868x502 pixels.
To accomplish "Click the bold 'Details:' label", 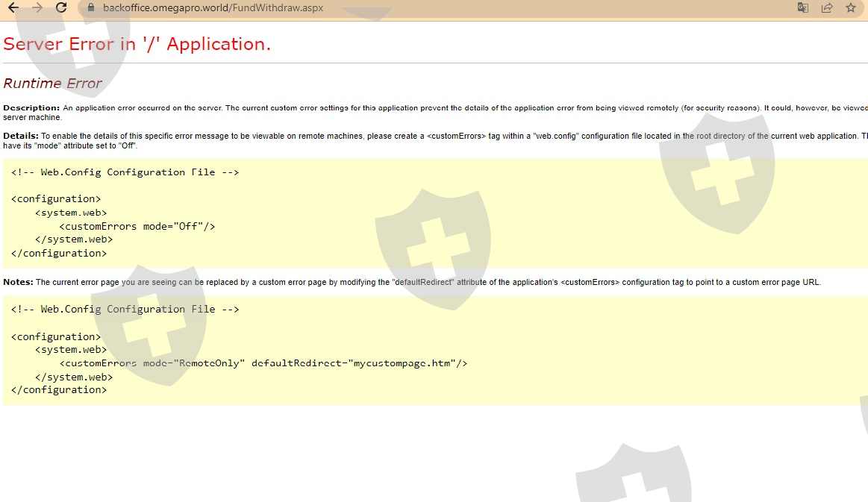I will (21, 136).
